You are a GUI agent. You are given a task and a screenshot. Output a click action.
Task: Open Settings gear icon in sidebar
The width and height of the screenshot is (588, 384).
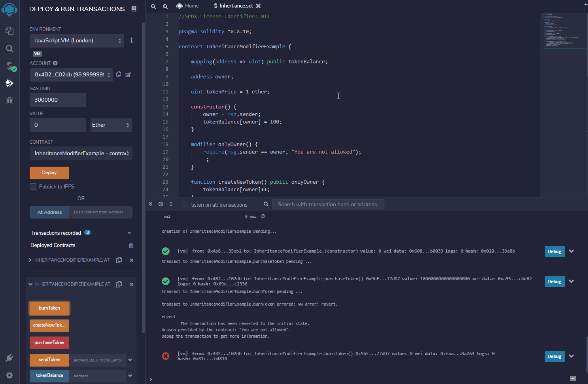click(x=9, y=375)
